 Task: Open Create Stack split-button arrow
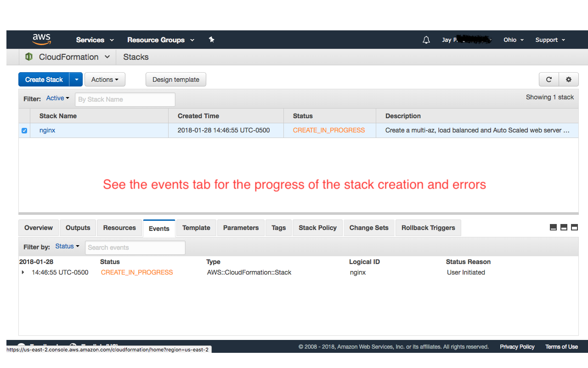click(x=76, y=80)
